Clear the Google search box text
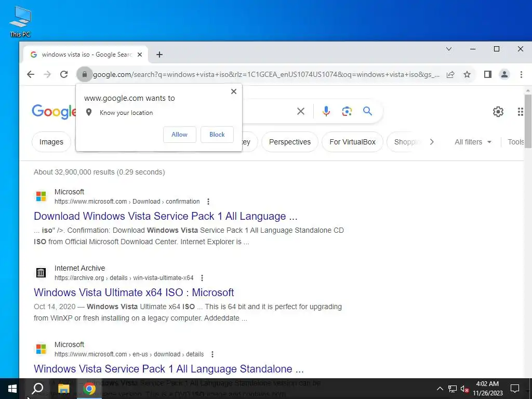The height and width of the screenshot is (399, 532). 301,111
